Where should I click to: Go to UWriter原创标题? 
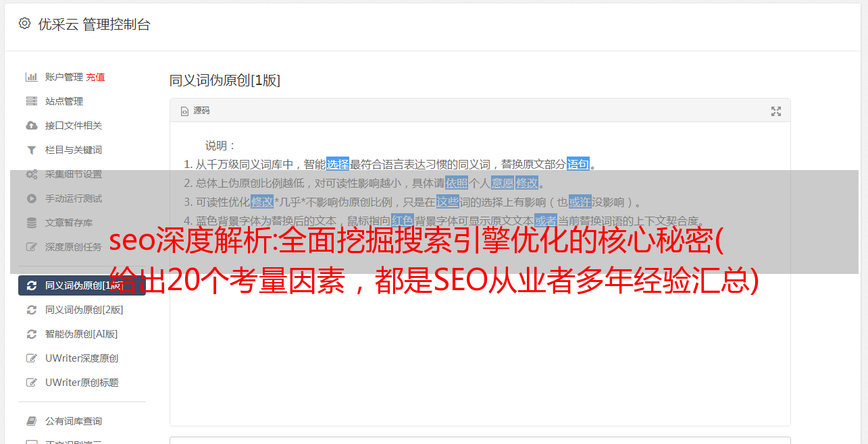pyautogui.click(x=82, y=383)
